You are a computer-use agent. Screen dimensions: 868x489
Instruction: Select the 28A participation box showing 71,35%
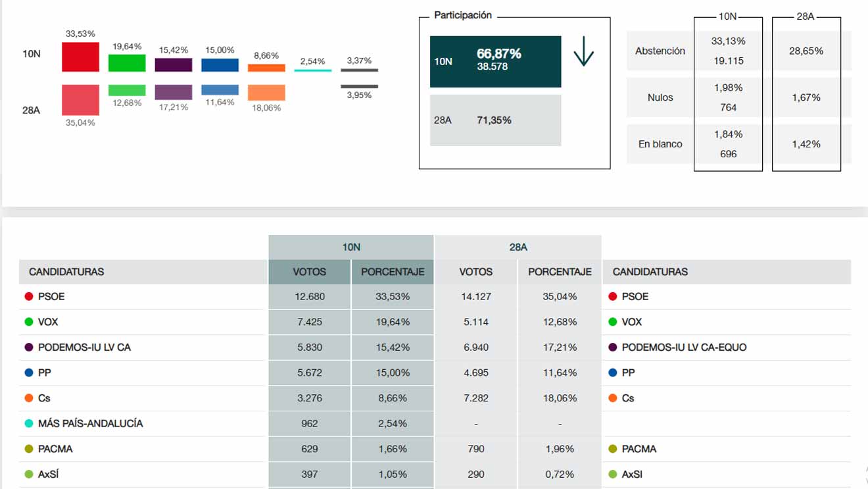click(495, 120)
